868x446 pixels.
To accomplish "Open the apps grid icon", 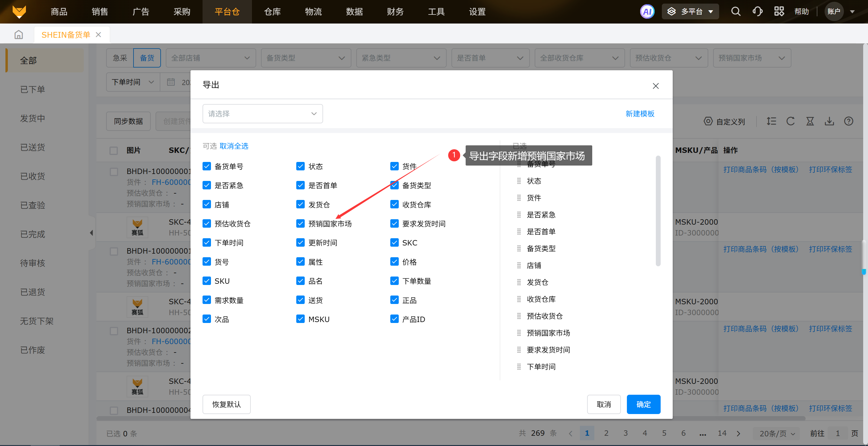I will 779,12.
